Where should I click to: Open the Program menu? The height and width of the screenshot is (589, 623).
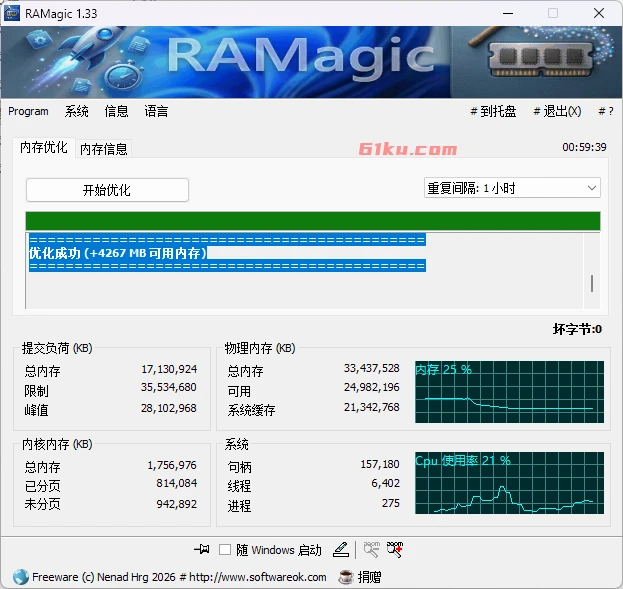(28, 111)
